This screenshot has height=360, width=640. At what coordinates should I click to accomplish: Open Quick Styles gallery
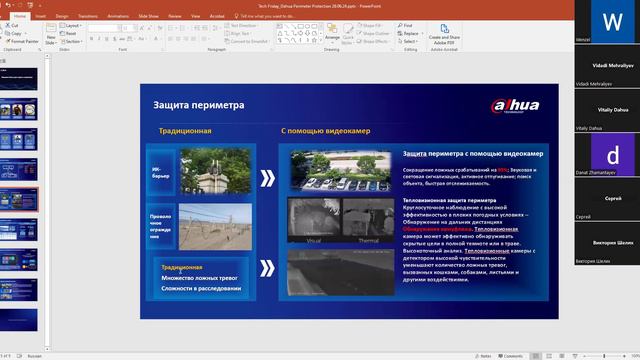click(x=348, y=33)
